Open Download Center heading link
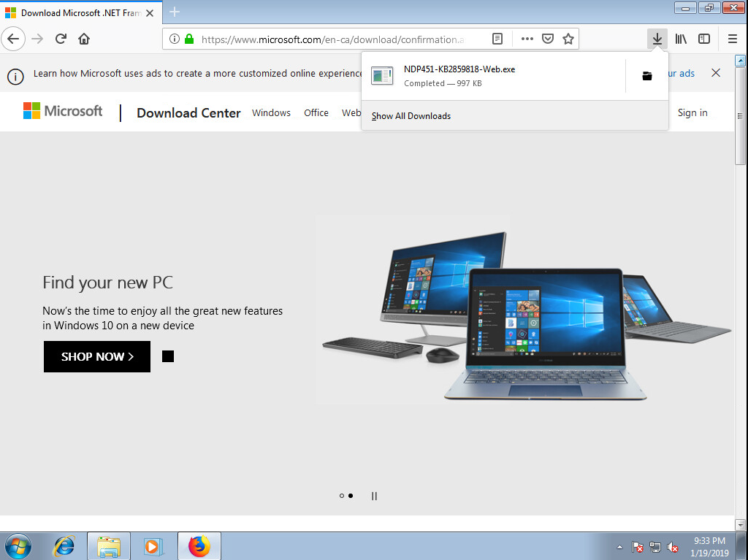Screen dimensions: 748x560 tap(188, 113)
